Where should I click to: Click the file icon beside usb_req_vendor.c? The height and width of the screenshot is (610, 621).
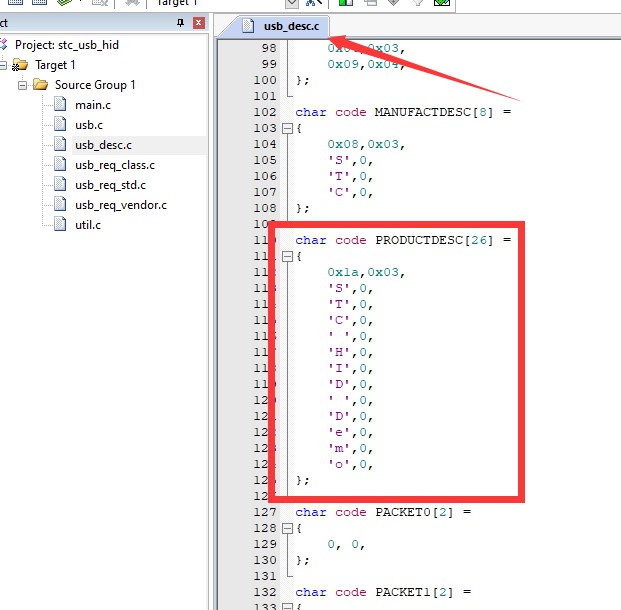coord(60,204)
